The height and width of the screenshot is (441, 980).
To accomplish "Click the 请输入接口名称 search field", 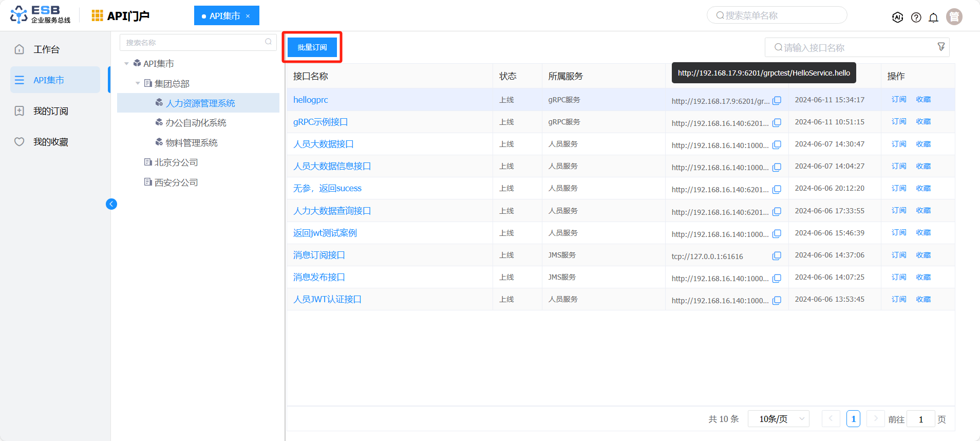I will [x=853, y=48].
